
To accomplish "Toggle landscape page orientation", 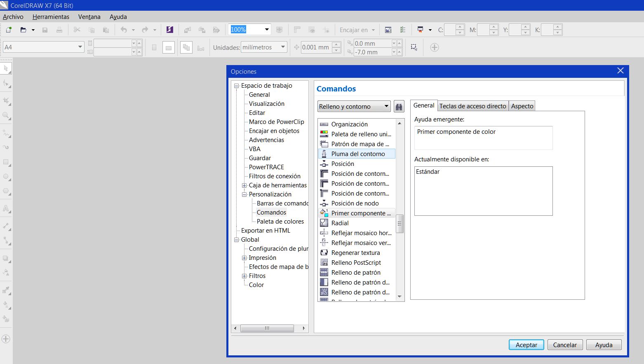I will [169, 47].
